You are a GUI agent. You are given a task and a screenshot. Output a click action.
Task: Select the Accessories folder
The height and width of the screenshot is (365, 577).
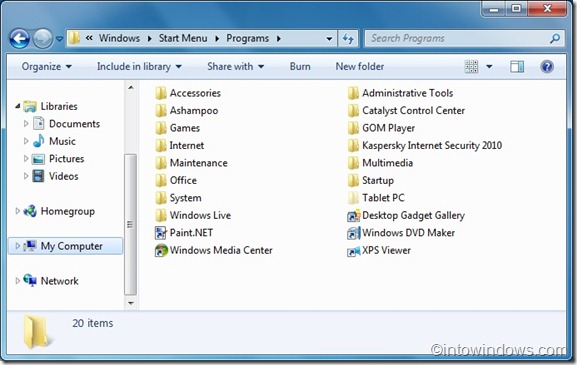click(x=188, y=93)
